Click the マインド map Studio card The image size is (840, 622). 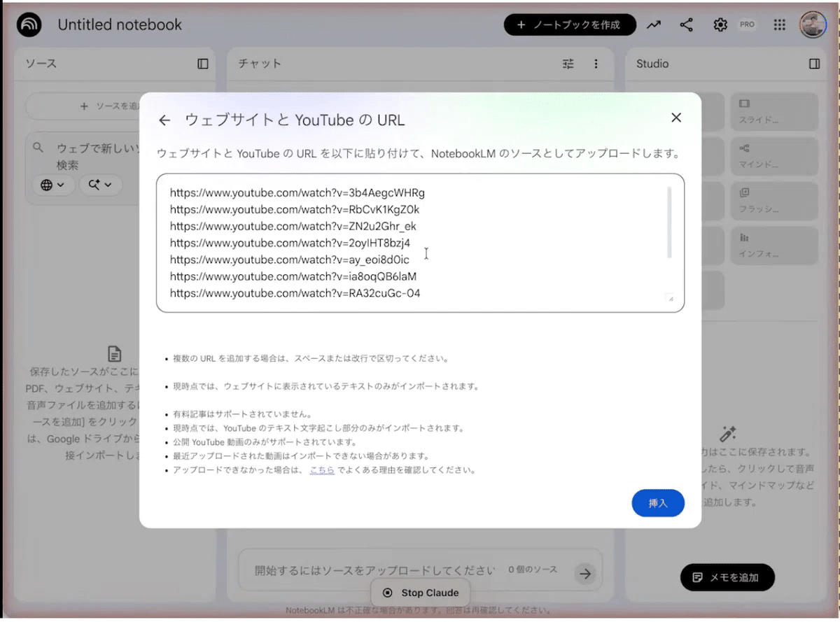(774, 156)
